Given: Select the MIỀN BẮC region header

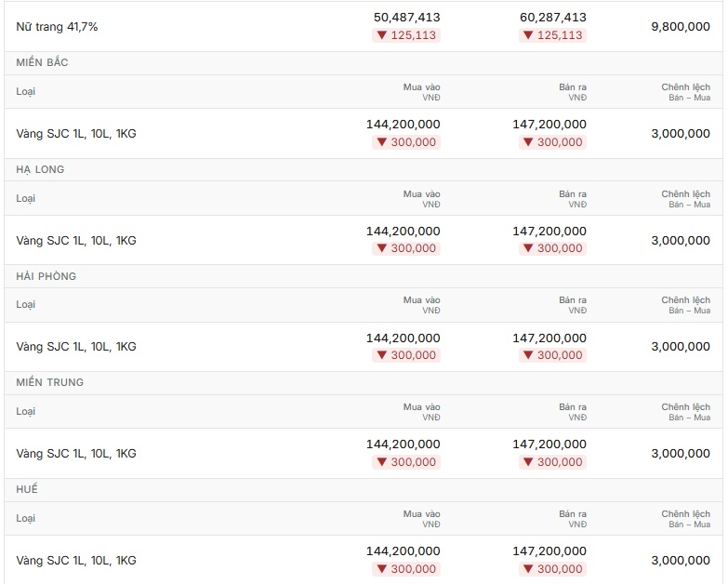Looking at the screenshot, I should coord(42,62).
